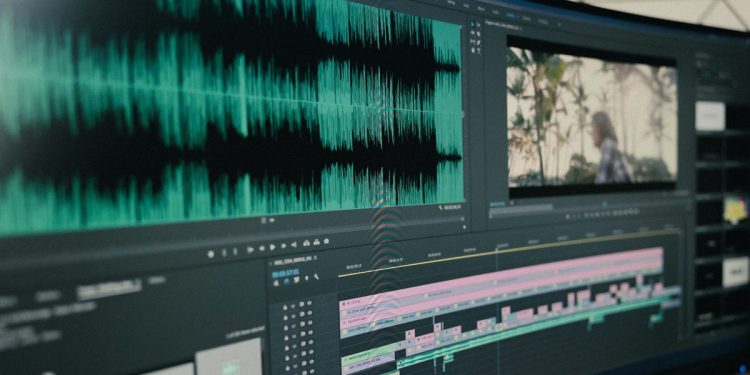Toggle insert sequences as nests in timeline
Viewport: 750px width, 375px height.
coord(276,283)
